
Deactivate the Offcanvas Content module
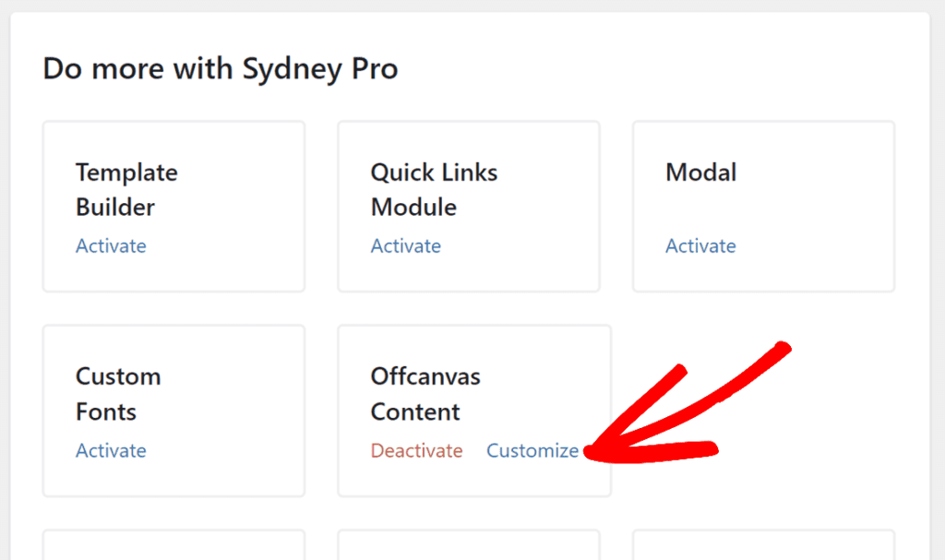tap(416, 451)
